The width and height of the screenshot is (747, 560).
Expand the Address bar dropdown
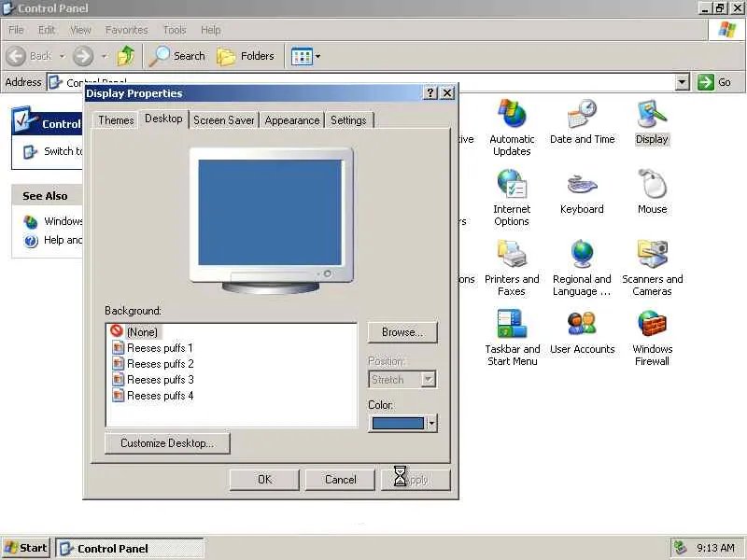click(683, 82)
